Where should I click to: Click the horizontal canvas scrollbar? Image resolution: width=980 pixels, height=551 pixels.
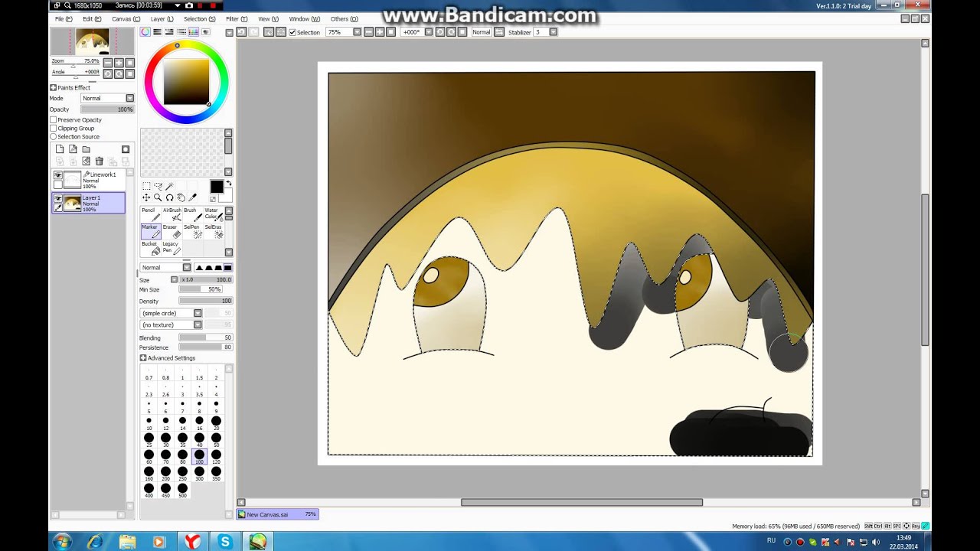(x=582, y=502)
